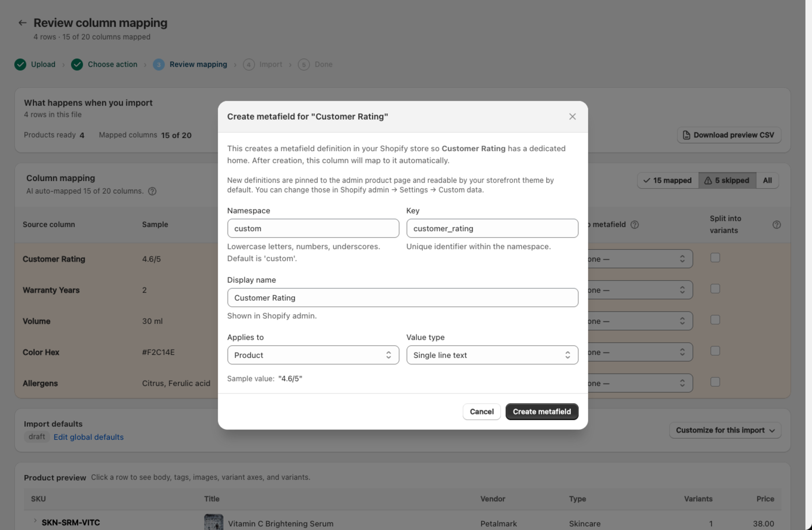Check Split into variants for Customer Rating
This screenshot has width=812, height=530.
(715, 258)
